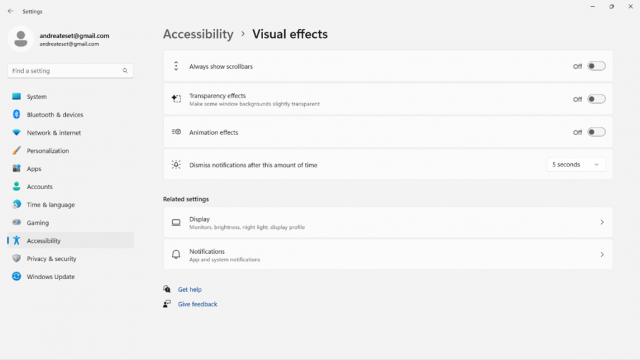Click the Windows Update sync icon
The width and height of the screenshot is (640, 360).
pyautogui.click(x=16, y=276)
